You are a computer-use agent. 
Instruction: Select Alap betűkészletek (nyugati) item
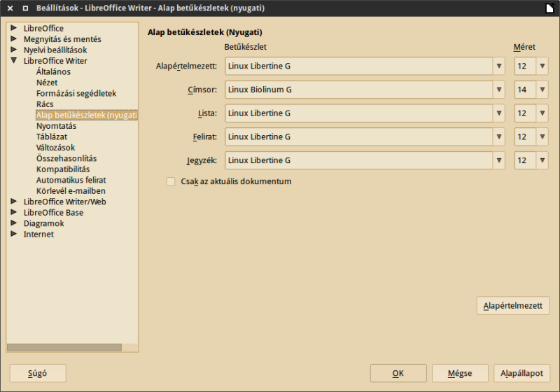tap(86, 115)
